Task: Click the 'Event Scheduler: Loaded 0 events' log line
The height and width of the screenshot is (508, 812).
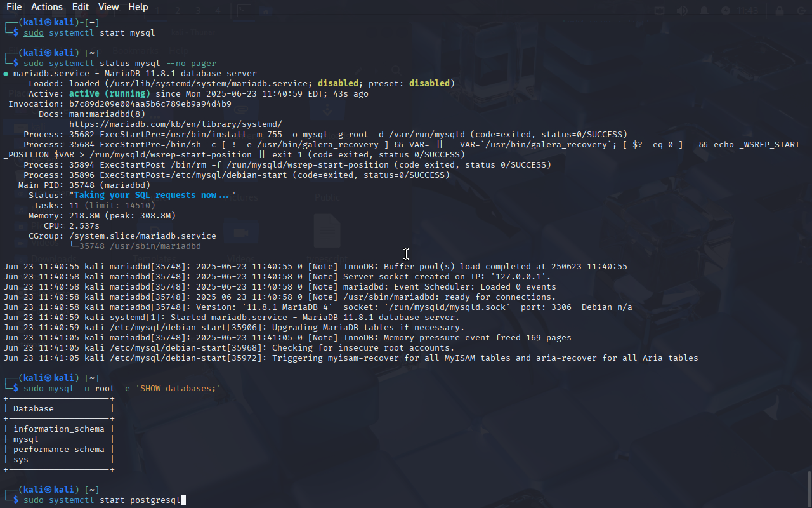Action: pyautogui.click(x=280, y=287)
